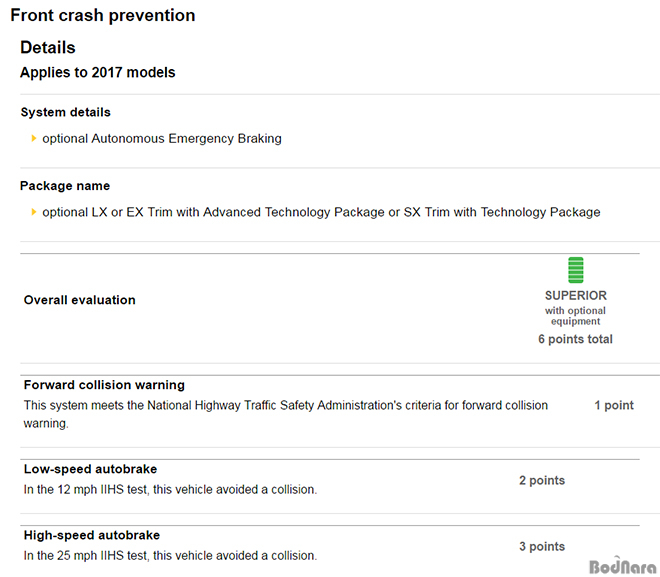Click the 2 points score

[542, 480]
